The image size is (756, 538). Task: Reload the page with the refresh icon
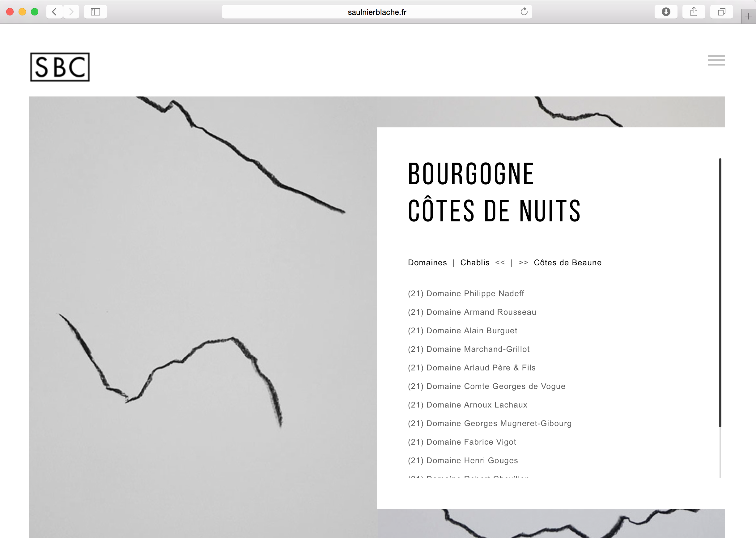[524, 12]
